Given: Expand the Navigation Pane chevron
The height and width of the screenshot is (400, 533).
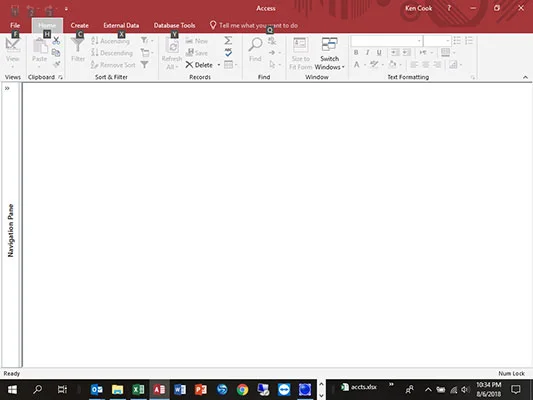Looking at the screenshot, I should coord(7,88).
